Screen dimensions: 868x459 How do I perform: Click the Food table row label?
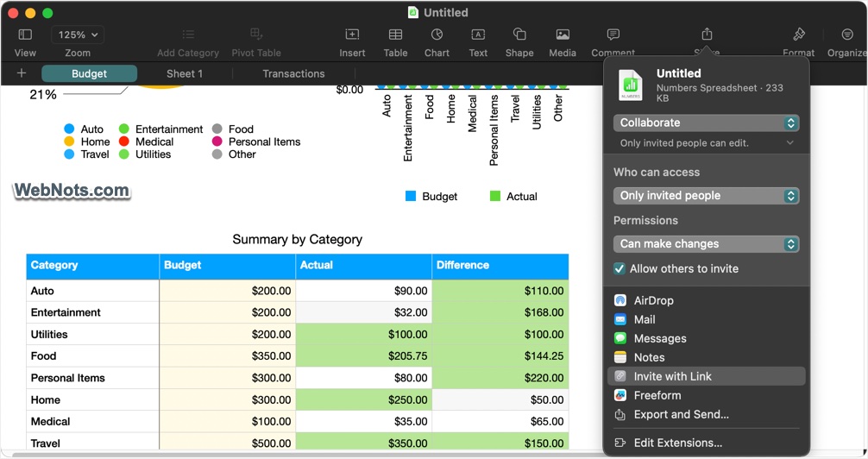click(x=44, y=356)
